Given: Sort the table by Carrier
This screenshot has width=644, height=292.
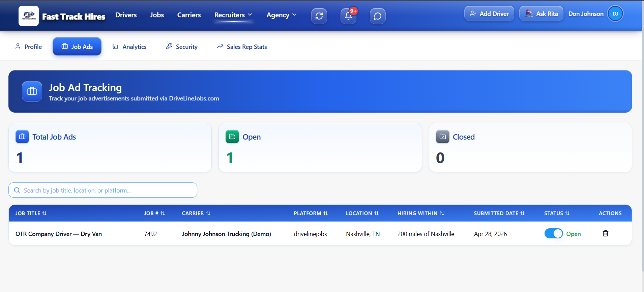Looking at the screenshot, I should [196, 213].
